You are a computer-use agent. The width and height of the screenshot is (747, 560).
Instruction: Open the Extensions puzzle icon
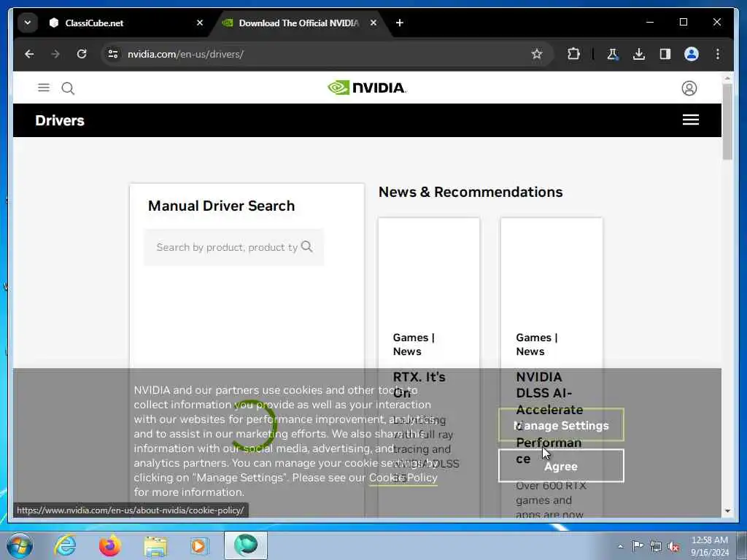pyautogui.click(x=573, y=54)
